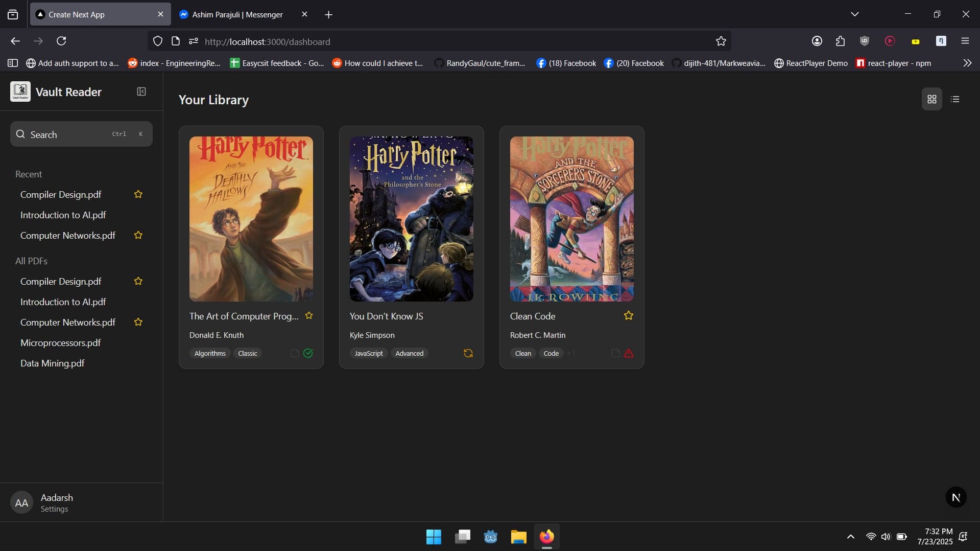This screenshot has width=980, height=551.
Task: Switch library to grid view
Action: coord(931,99)
